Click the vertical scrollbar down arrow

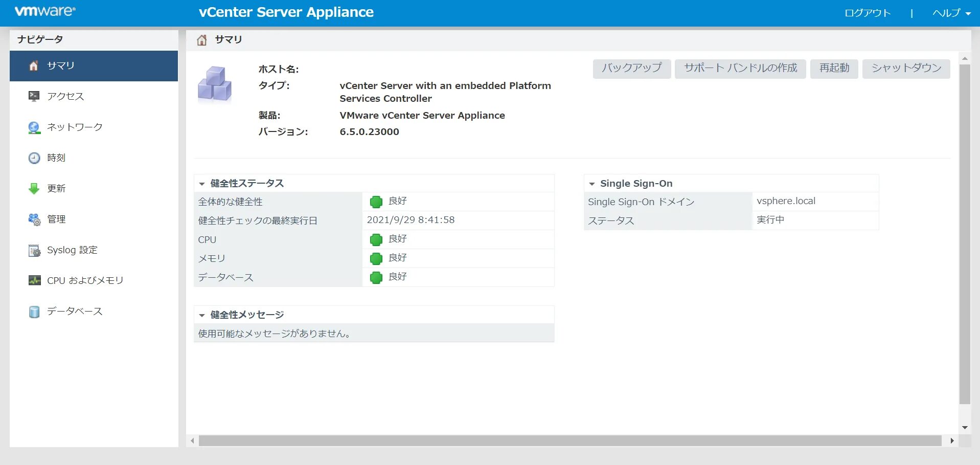pos(965,428)
